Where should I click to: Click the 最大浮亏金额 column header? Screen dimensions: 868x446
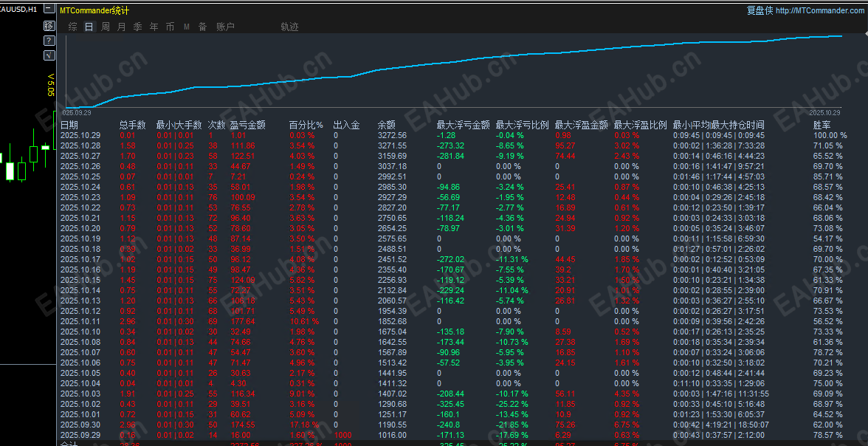(x=464, y=126)
